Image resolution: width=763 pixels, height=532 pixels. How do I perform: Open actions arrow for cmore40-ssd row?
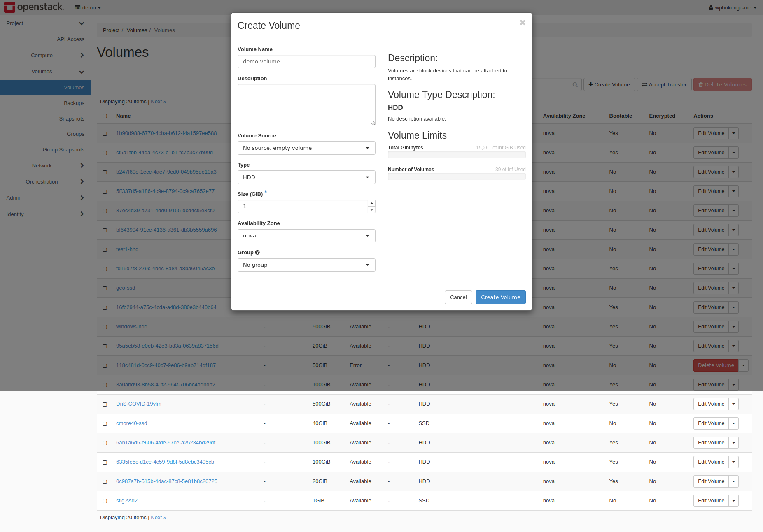point(734,423)
